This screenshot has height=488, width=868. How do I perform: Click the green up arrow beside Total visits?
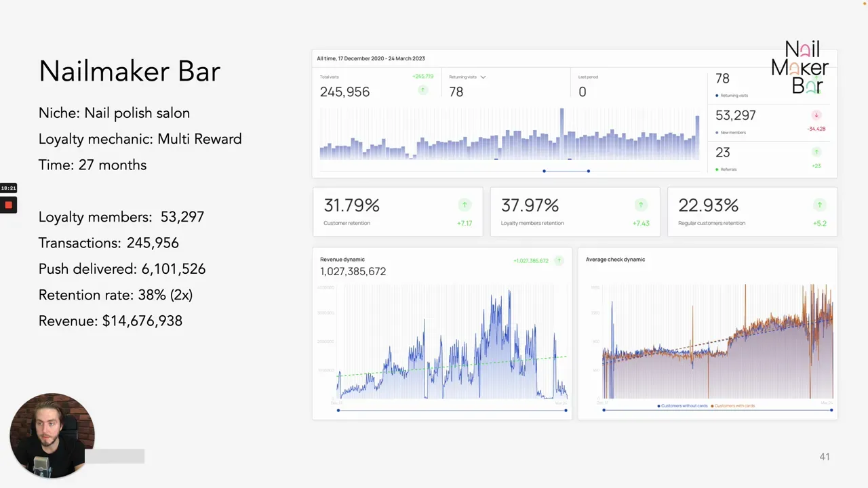point(422,90)
